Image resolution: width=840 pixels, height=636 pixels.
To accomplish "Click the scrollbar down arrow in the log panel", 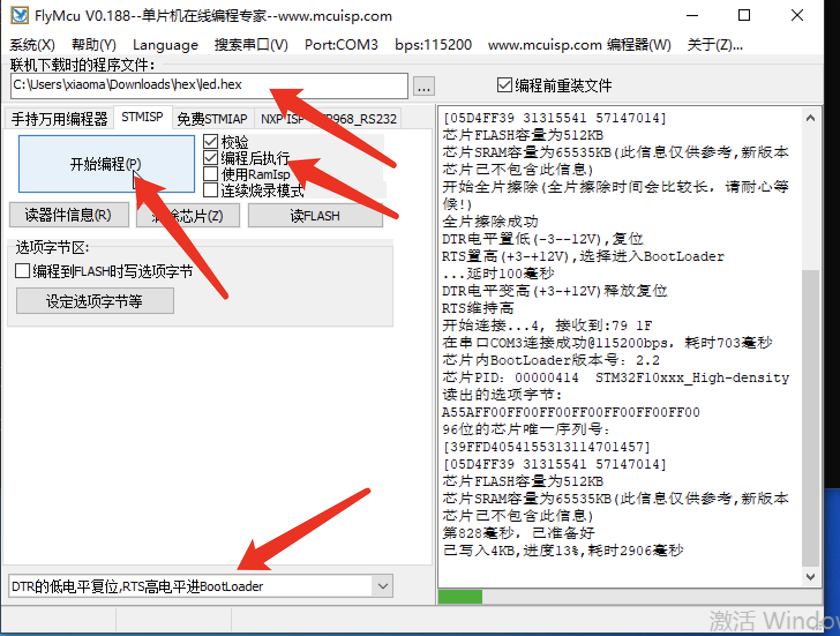I will pos(811,576).
